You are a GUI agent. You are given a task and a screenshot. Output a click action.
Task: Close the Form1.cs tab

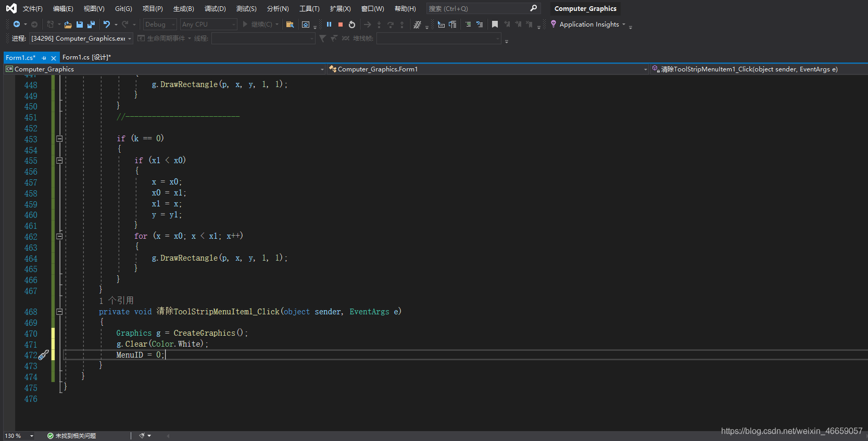(x=53, y=58)
